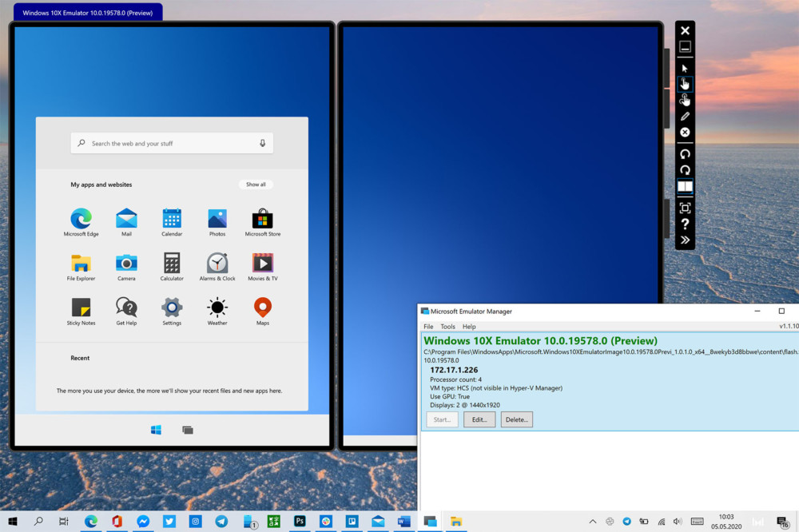The image size is (799, 532).
Task: Open Task View on the 10X taskbar
Action: click(188, 430)
